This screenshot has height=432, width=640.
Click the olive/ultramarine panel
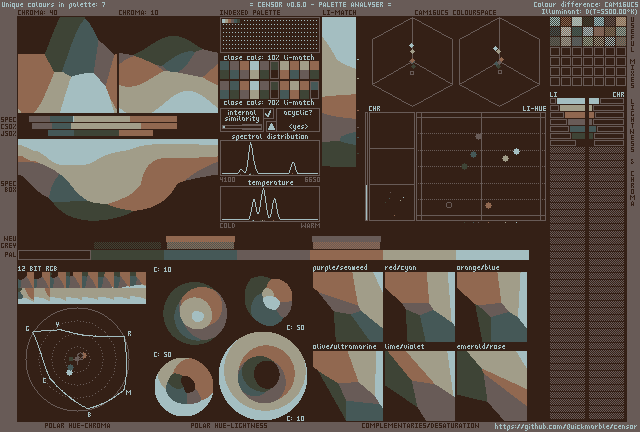(x=347, y=384)
